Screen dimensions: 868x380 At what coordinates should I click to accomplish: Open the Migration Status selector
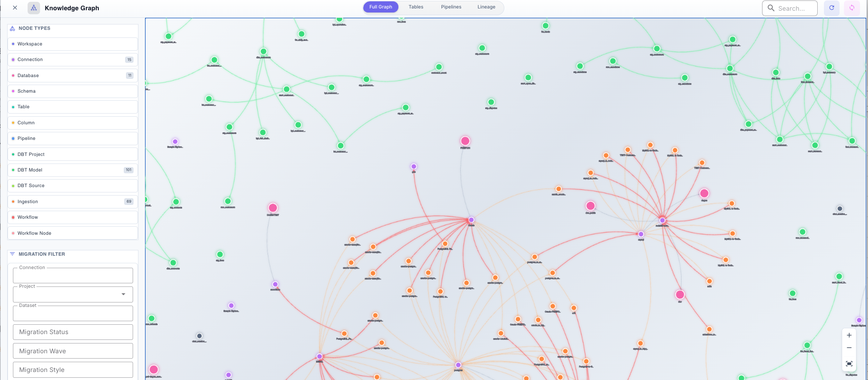(73, 332)
